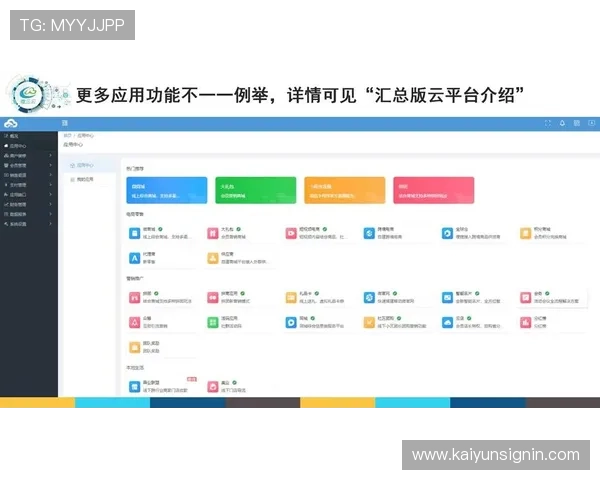The width and height of the screenshot is (600, 480).
Task: Click the 应用中心 breadcrumb entry
Action: coord(86,136)
